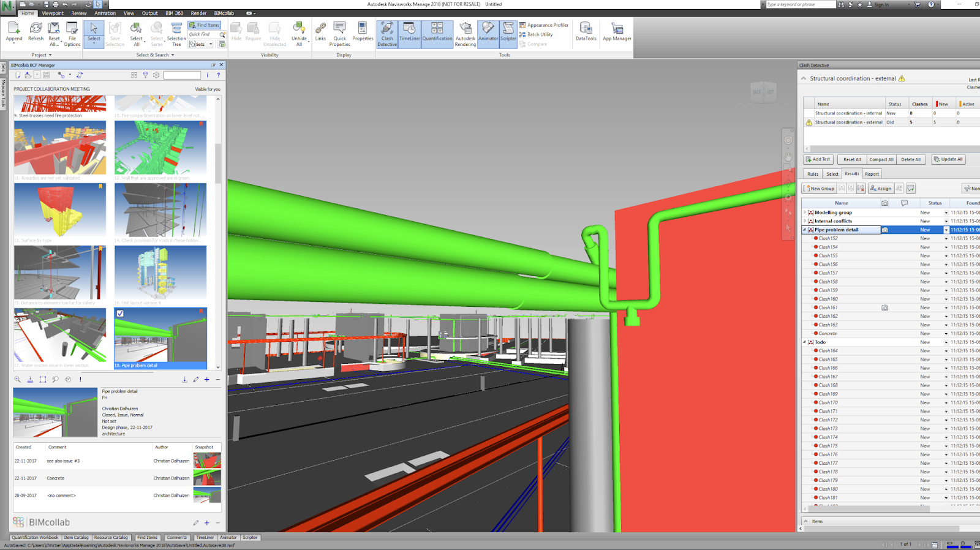The width and height of the screenshot is (980, 550).
Task: Select the 'see also issue #3' comment row
Action: click(x=117, y=461)
